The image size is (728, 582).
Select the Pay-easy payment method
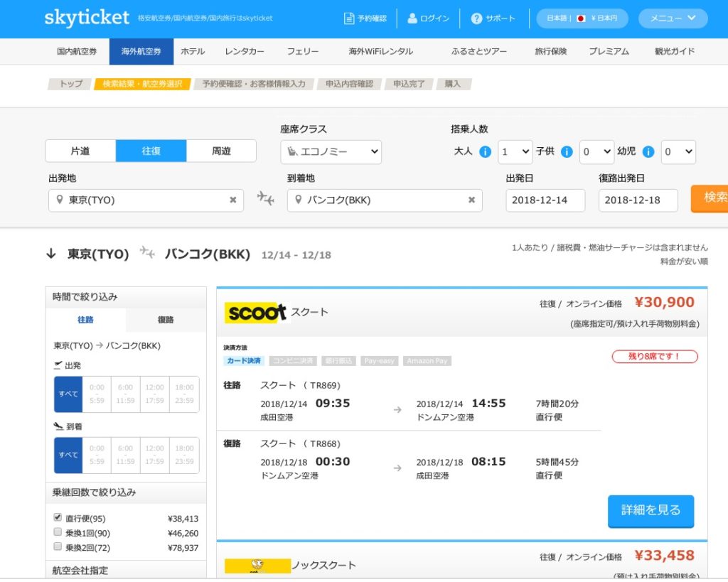click(x=380, y=360)
